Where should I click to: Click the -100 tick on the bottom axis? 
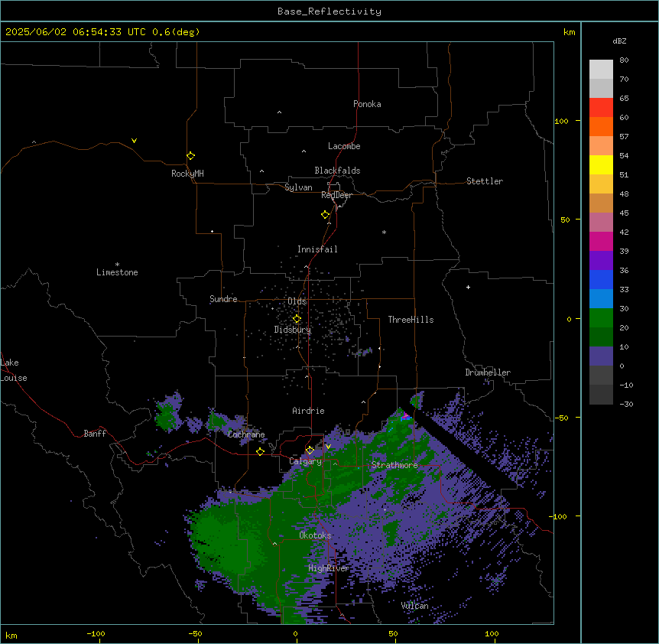(96, 633)
